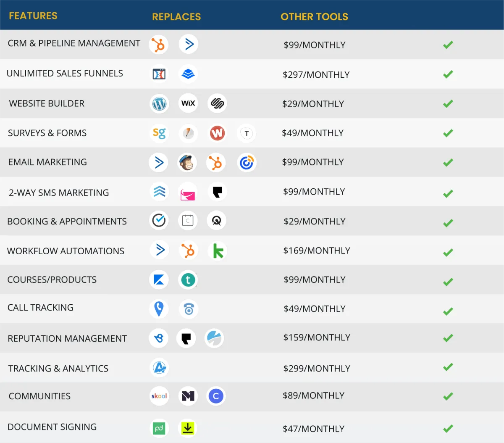Select the Constant Contact icon in Email Marketing
This screenshot has height=443, width=504.
point(247,163)
